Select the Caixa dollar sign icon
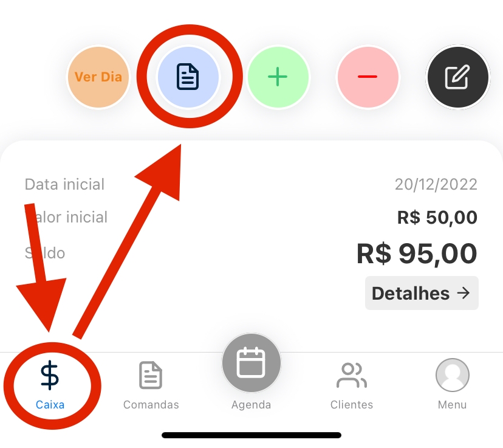Image resolution: width=503 pixels, height=448 pixels. [50, 376]
